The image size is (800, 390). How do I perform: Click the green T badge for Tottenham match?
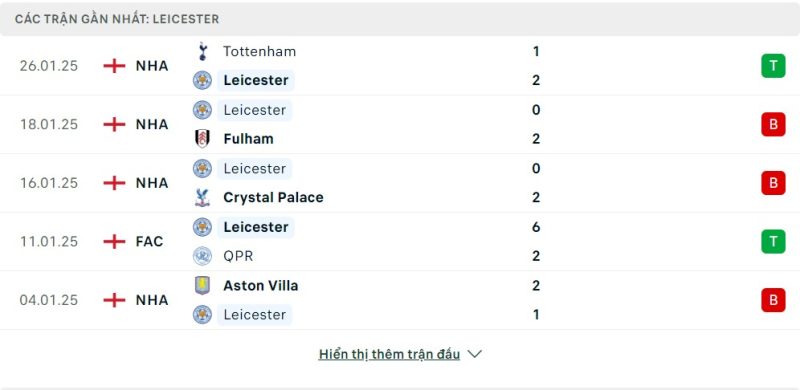coord(773,66)
